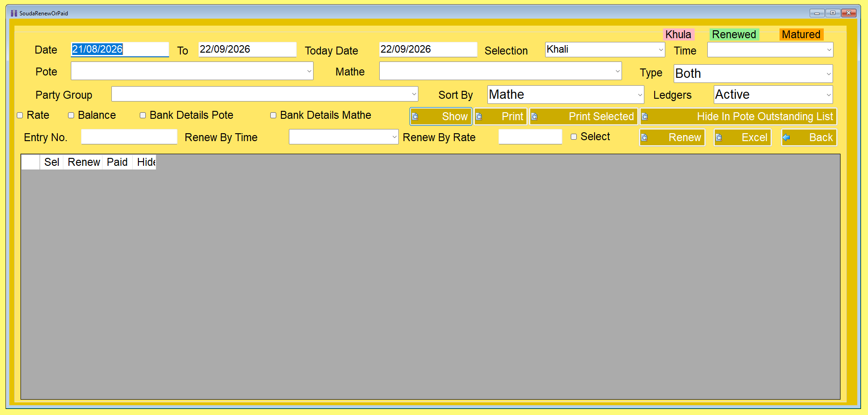Click the Show button
This screenshot has width=868, height=415.
441,116
